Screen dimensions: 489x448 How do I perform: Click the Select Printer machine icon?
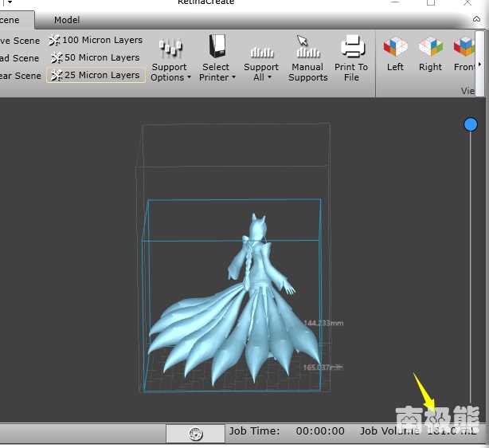[x=217, y=46]
